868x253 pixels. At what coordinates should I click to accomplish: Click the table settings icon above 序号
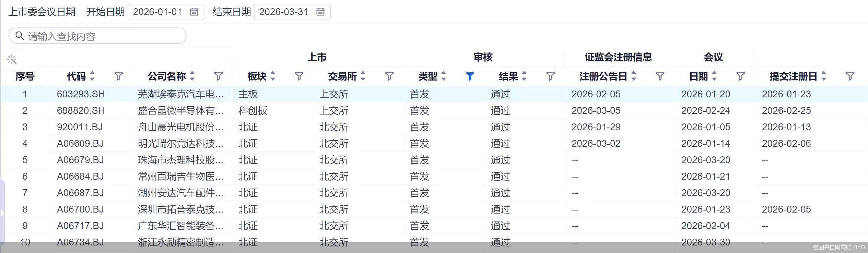[12, 60]
